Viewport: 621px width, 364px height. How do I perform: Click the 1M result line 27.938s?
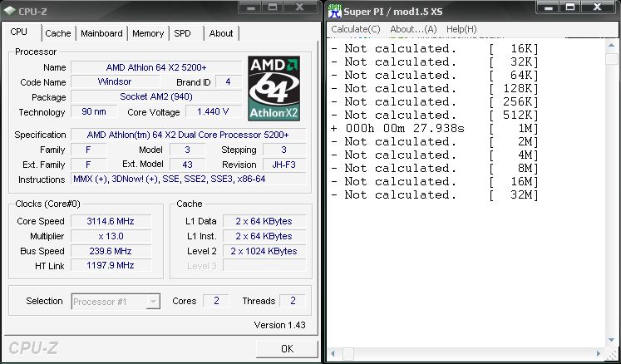[x=435, y=128]
